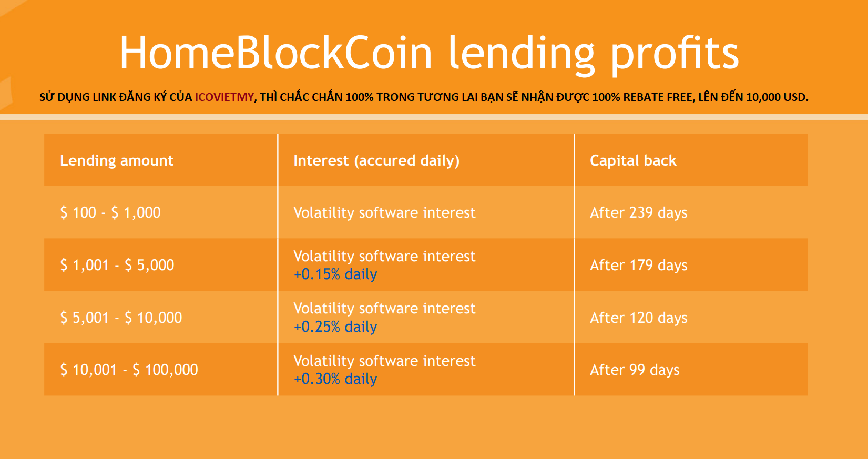Select the $ 10,001 - $ 100,000 cell
This screenshot has height=459, width=868.
pyautogui.click(x=129, y=370)
